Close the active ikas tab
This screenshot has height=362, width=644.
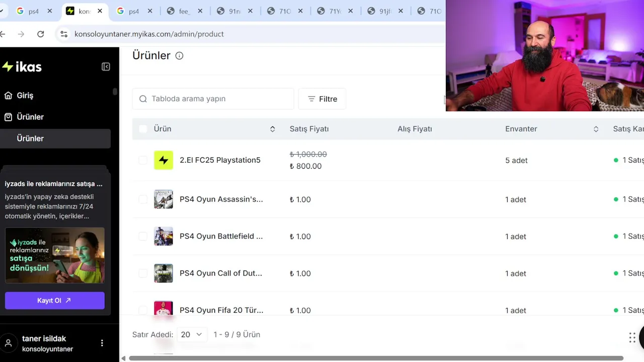click(100, 11)
